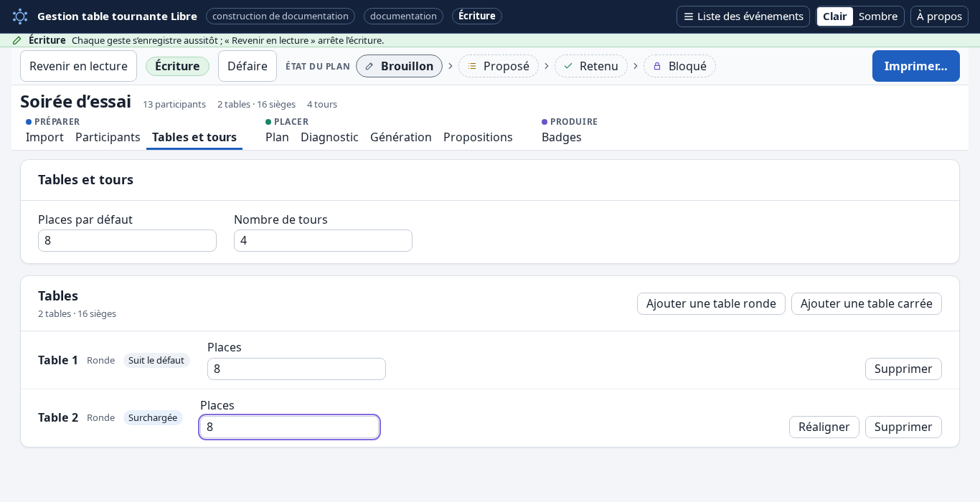Click the 'construction de documentation' tag
The image size is (980, 502).
coord(281,16)
